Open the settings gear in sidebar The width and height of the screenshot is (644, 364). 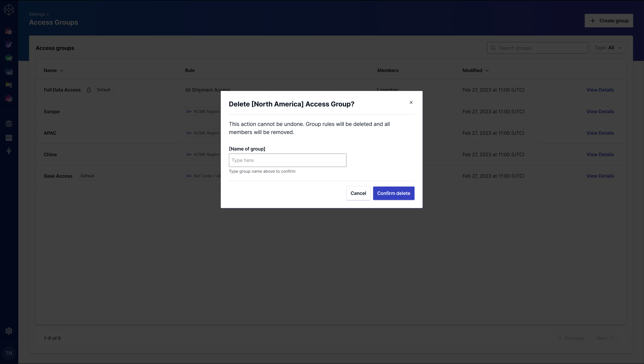9,331
